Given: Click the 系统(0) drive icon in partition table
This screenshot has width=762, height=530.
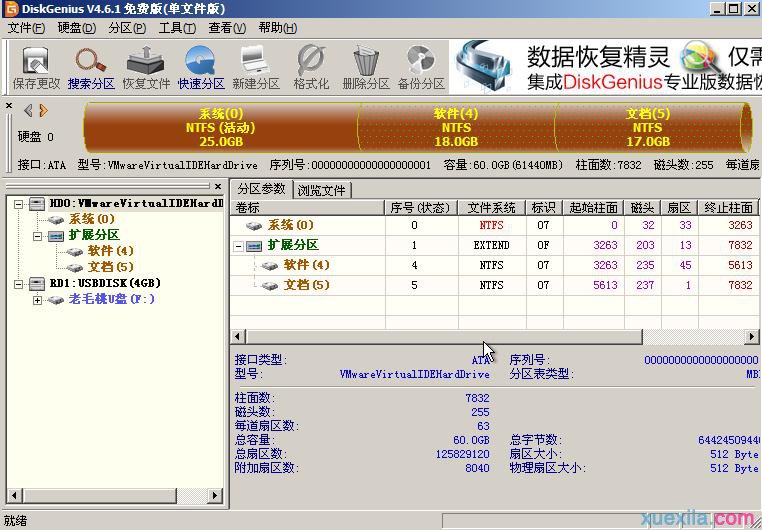Looking at the screenshot, I should 254,225.
